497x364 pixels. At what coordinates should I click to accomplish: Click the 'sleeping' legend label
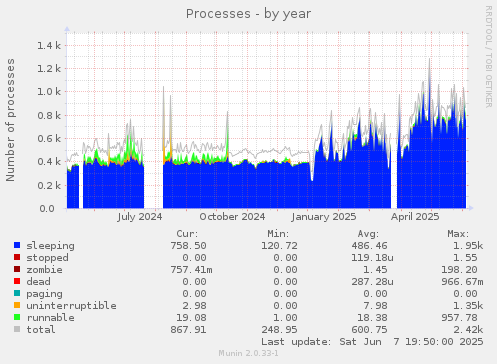[x=51, y=246]
